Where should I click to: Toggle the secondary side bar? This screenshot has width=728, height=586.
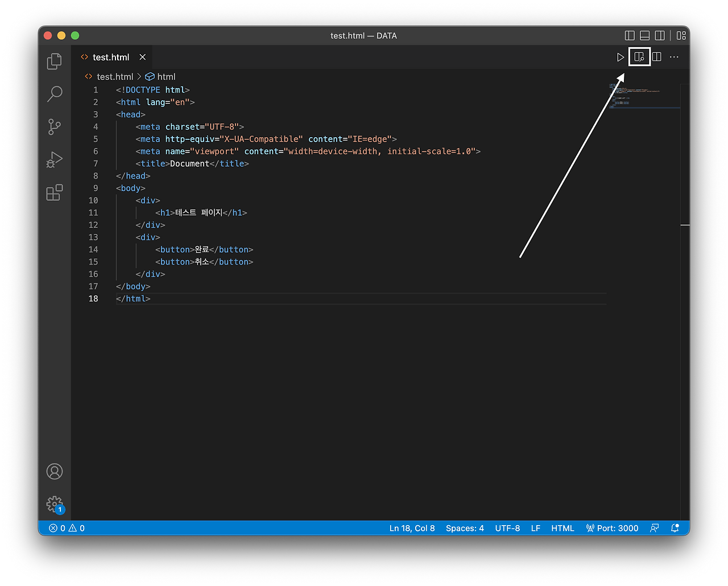click(x=660, y=35)
